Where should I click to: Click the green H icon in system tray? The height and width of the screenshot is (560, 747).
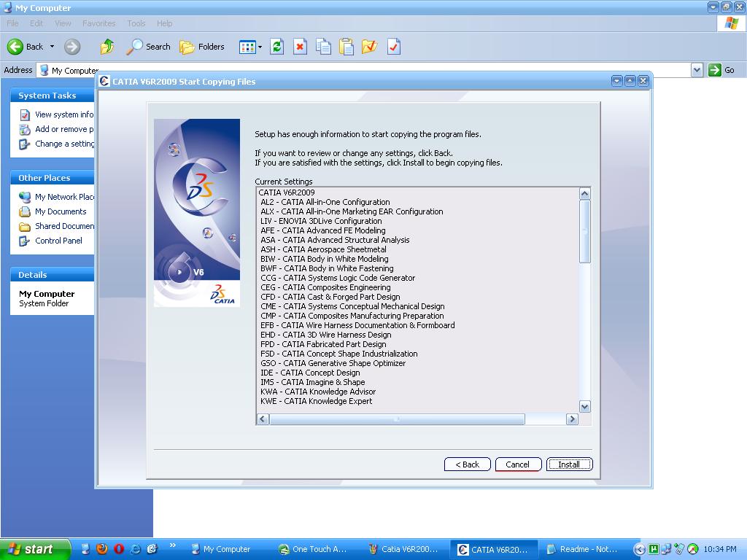[x=654, y=549]
